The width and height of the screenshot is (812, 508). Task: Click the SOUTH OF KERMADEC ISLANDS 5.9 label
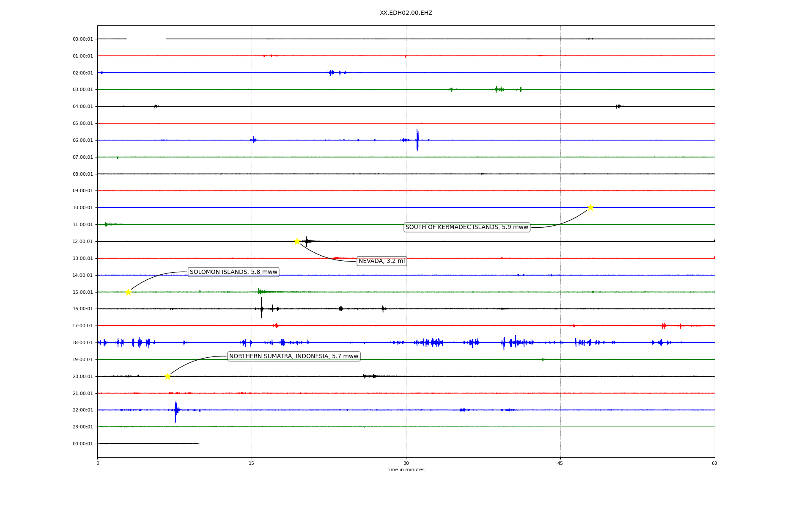466,227
